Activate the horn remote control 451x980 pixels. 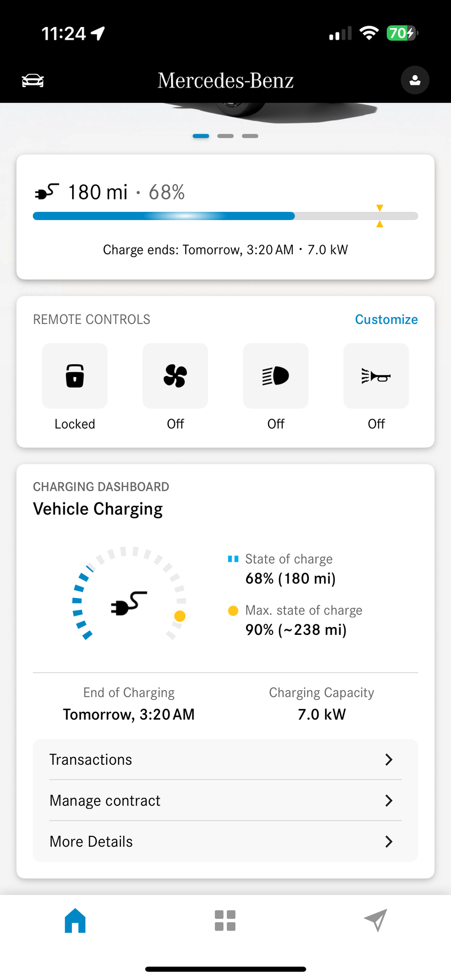[x=376, y=376]
